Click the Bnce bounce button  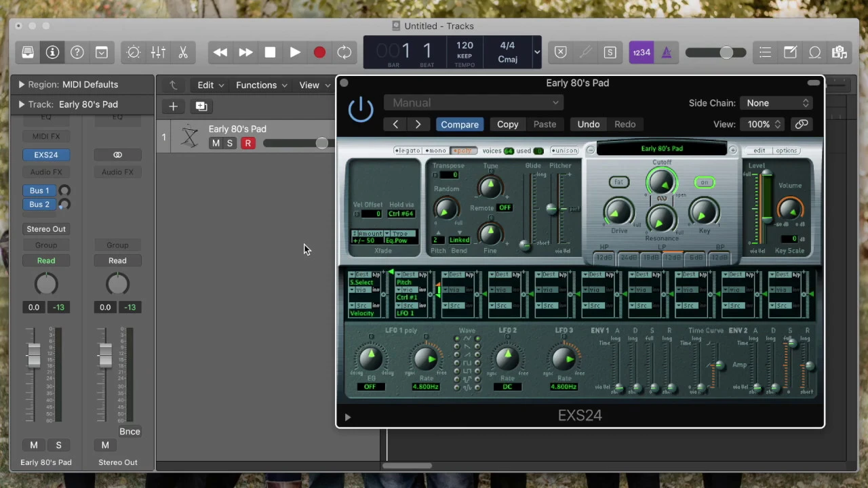130,432
